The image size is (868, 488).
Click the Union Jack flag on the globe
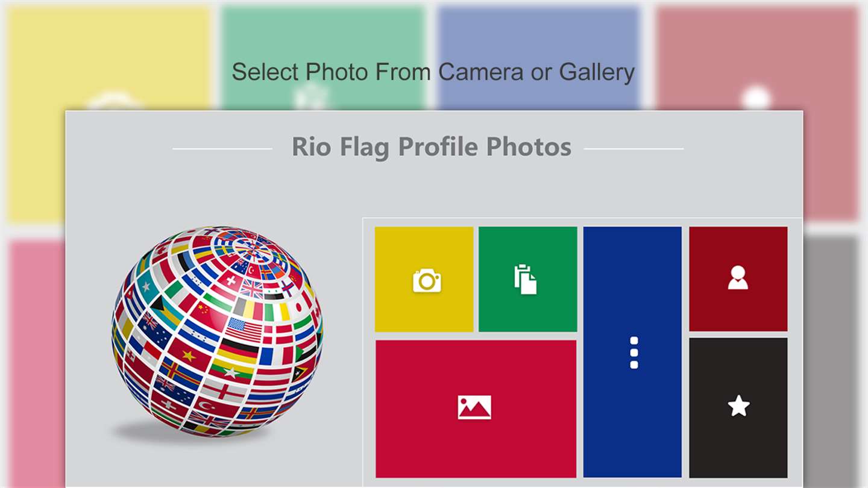pos(251,288)
